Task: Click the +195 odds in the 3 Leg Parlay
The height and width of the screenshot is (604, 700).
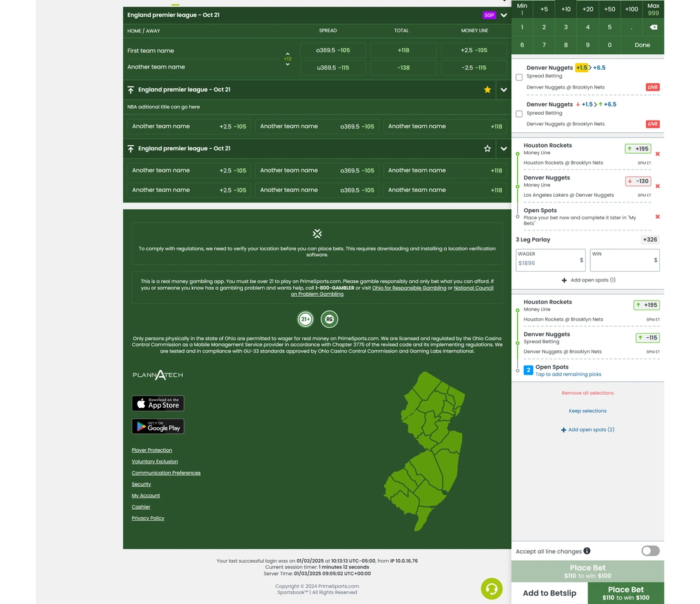Action: pyautogui.click(x=638, y=149)
